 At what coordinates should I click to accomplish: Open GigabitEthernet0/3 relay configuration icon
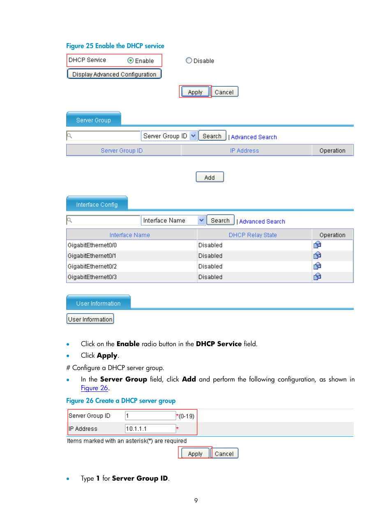(x=317, y=277)
